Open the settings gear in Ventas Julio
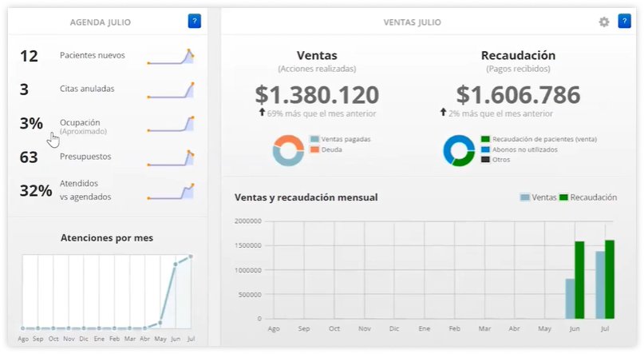The height and width of the screenshot is (354, 644). [x=604, y=22]
